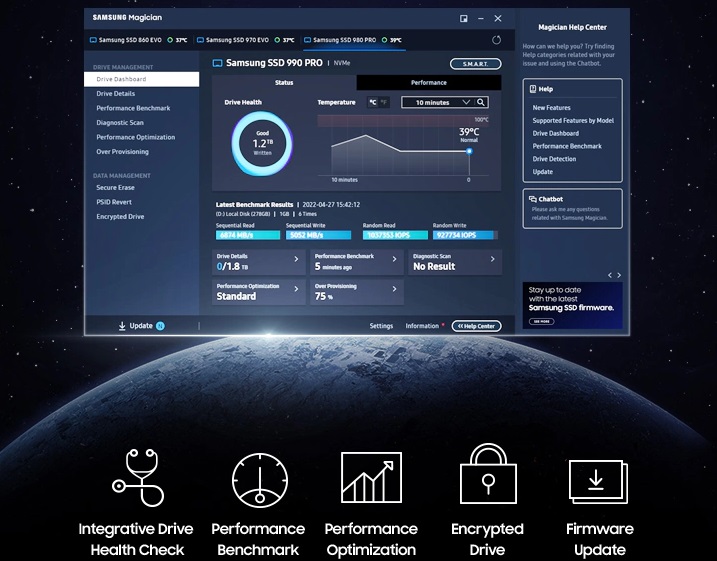
Task: Click the refresh drives icon
Action: click(x=497, y=40)
